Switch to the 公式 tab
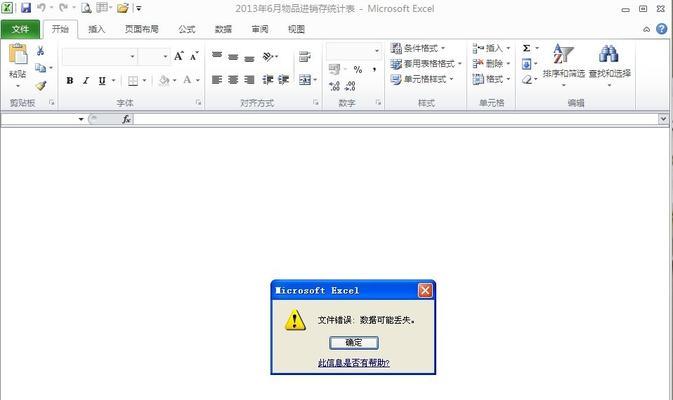673x400 pixels. coord(187,29)
